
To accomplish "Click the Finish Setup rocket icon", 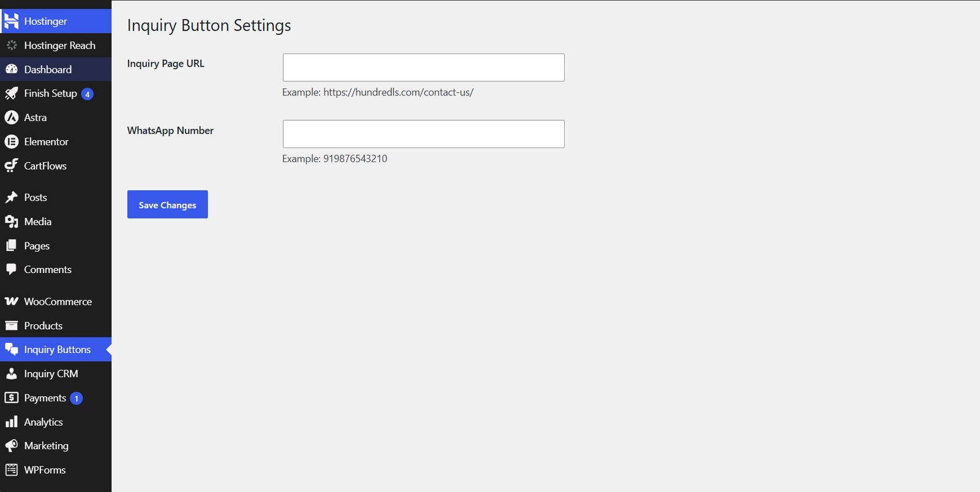I will pyautogui.click(x=11, y=94).
